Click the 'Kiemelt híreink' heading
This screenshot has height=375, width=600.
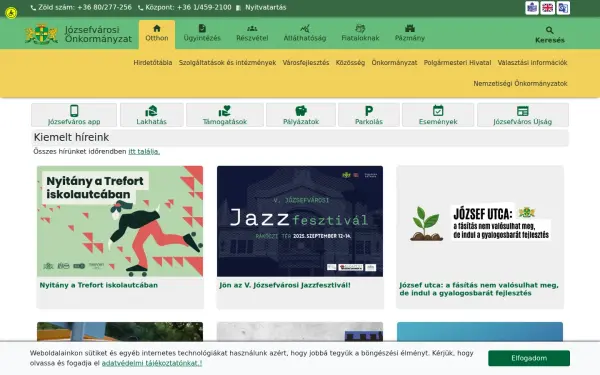click(x=71, y=137)
